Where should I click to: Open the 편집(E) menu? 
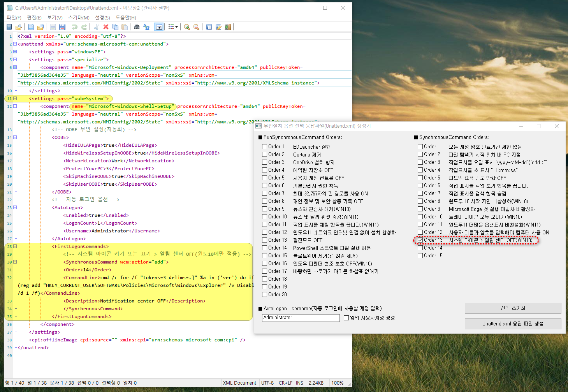pyautogui.click(x=34, y=18)
